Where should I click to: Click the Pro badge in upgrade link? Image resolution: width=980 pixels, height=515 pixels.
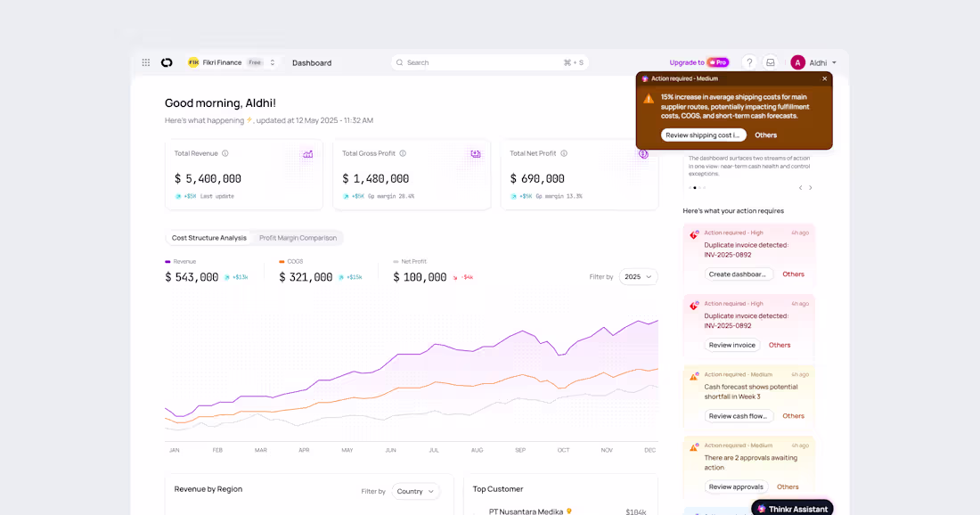(x=717, y=62)
